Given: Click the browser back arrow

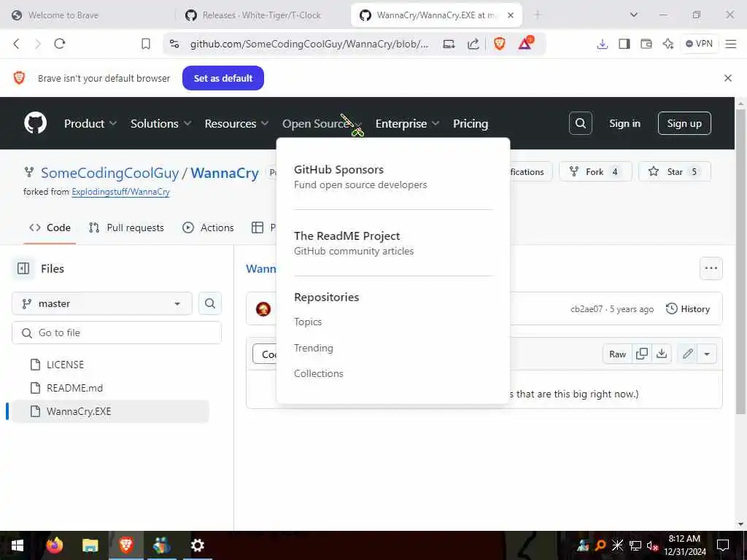Looking at the screenshot, I should point(17,44).
